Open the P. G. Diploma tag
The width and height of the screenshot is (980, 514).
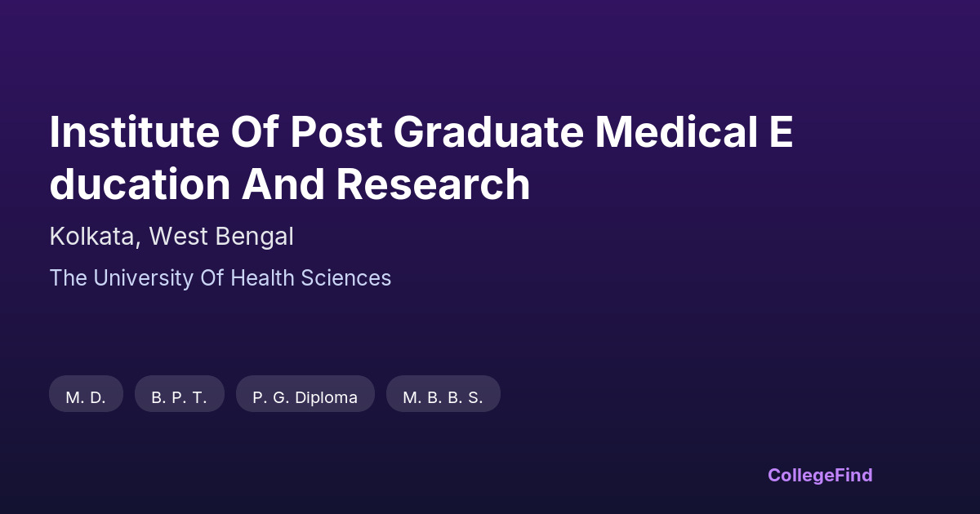click(305, 397)
